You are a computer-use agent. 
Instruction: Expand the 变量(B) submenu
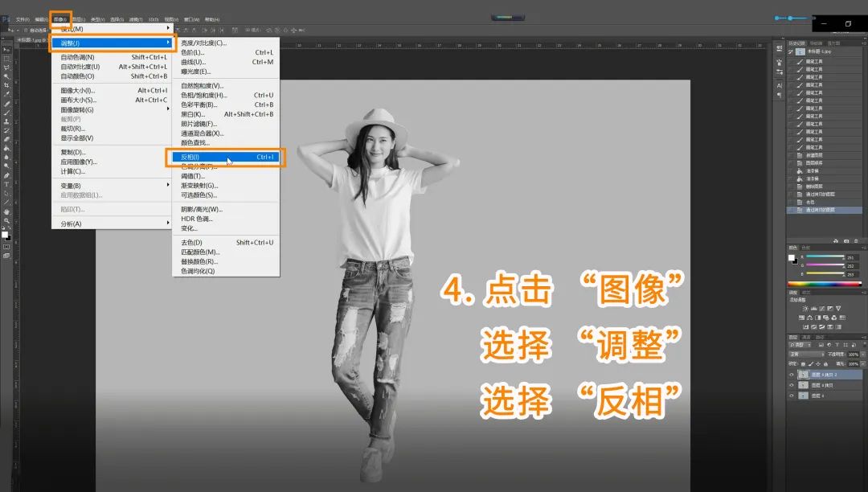click(113, 186)
